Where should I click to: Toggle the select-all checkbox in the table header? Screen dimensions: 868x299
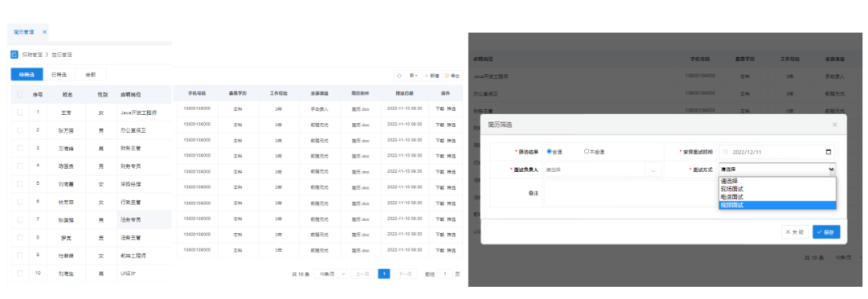tap(20, 95)
